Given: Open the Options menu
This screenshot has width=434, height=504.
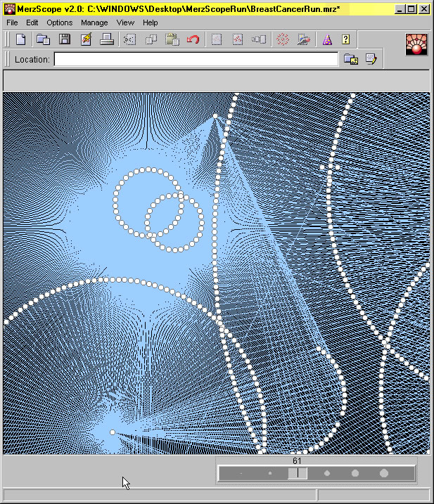Looking at the screenshot, I should click(x=60, y=22).
